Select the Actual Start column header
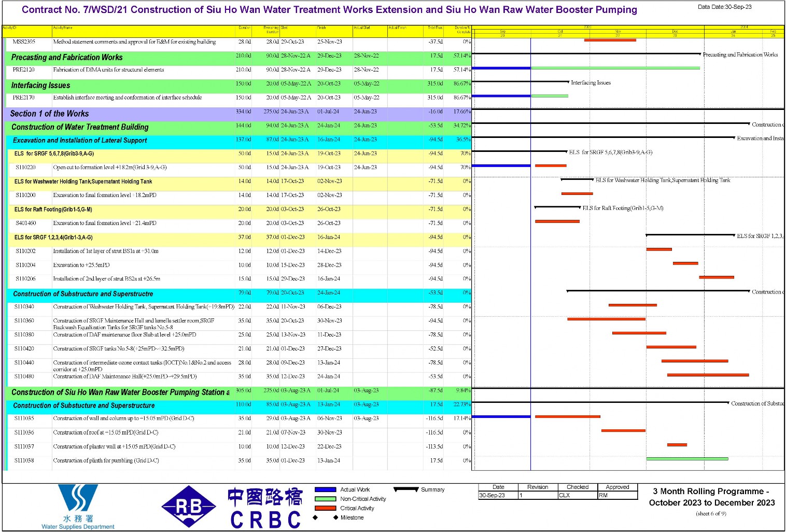This screenshot has height=532, width=786. 370,31
